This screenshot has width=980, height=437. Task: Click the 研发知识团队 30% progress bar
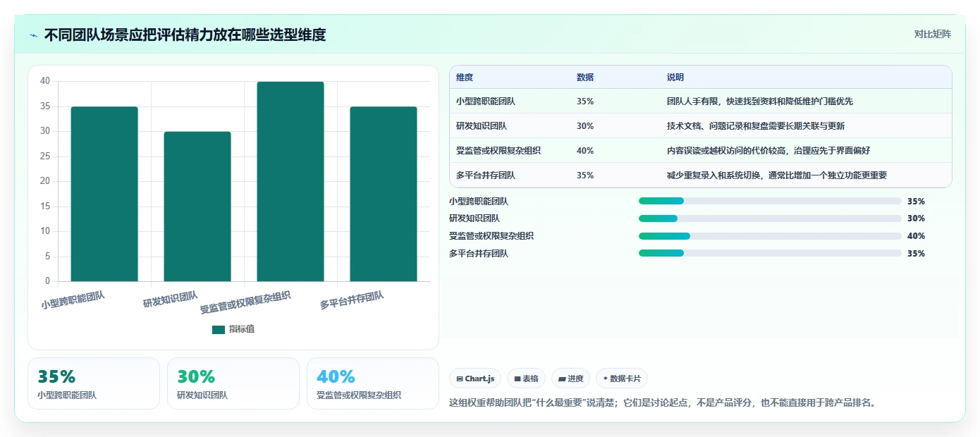point(770,218)
